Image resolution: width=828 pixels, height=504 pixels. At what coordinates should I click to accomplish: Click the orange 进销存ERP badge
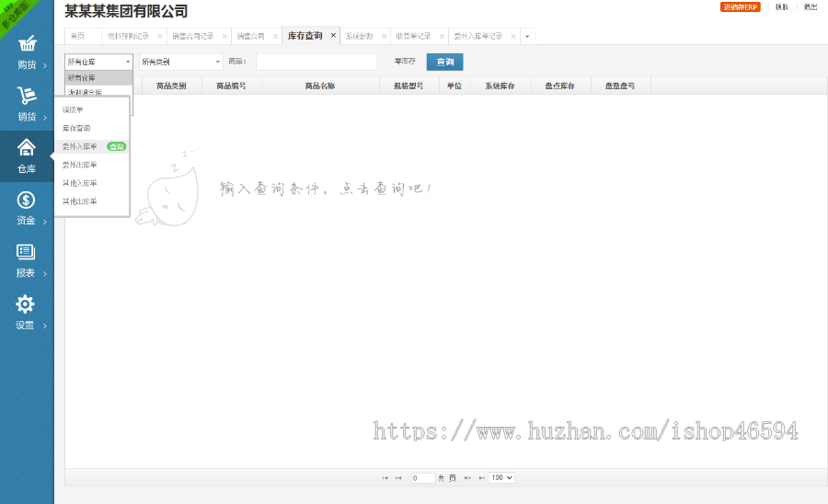point(741,6)
